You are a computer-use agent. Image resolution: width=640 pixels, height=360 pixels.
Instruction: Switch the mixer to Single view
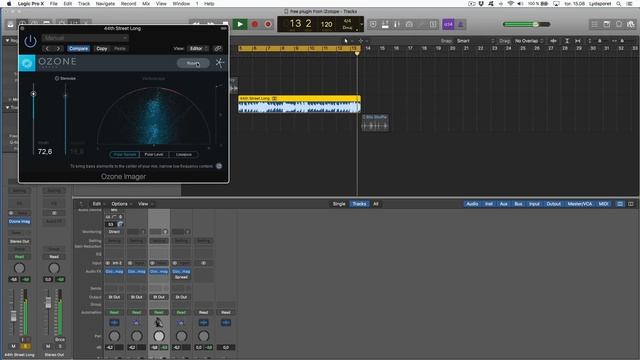coord(339,204)
